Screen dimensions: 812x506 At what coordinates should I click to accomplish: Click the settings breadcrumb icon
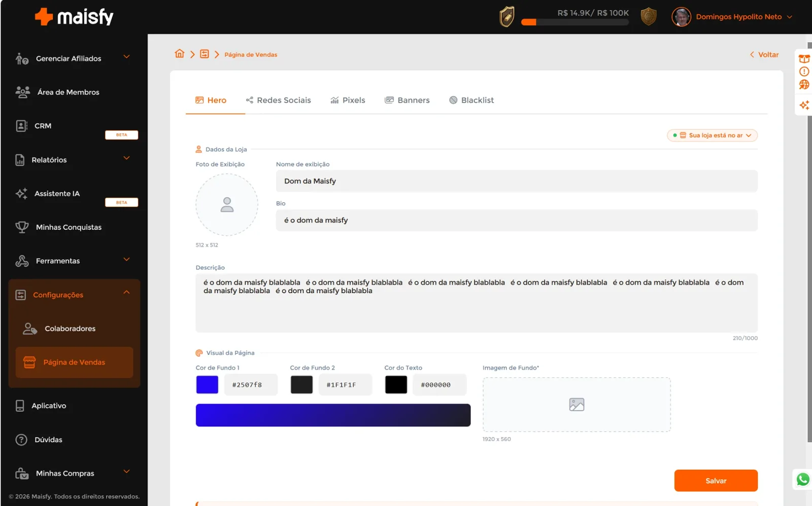(x=205, y=54)
